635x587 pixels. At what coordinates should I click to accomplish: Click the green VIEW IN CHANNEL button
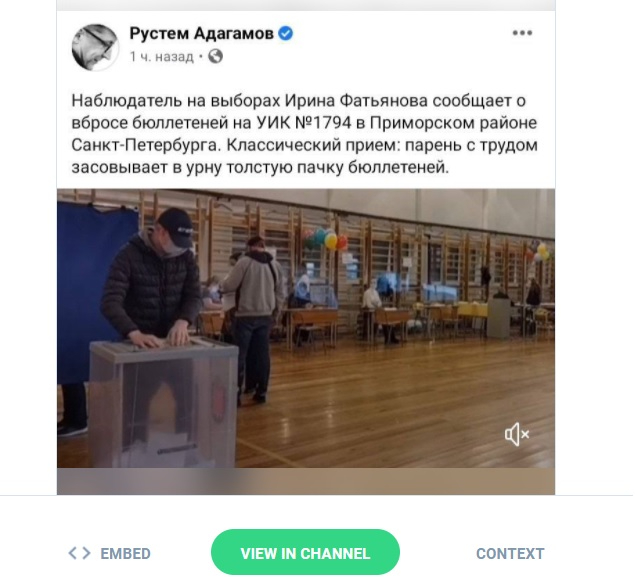(x=305, y=553)
